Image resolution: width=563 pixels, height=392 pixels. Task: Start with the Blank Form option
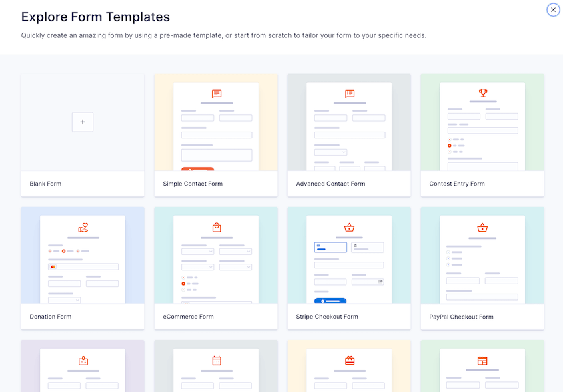[82, 133]
